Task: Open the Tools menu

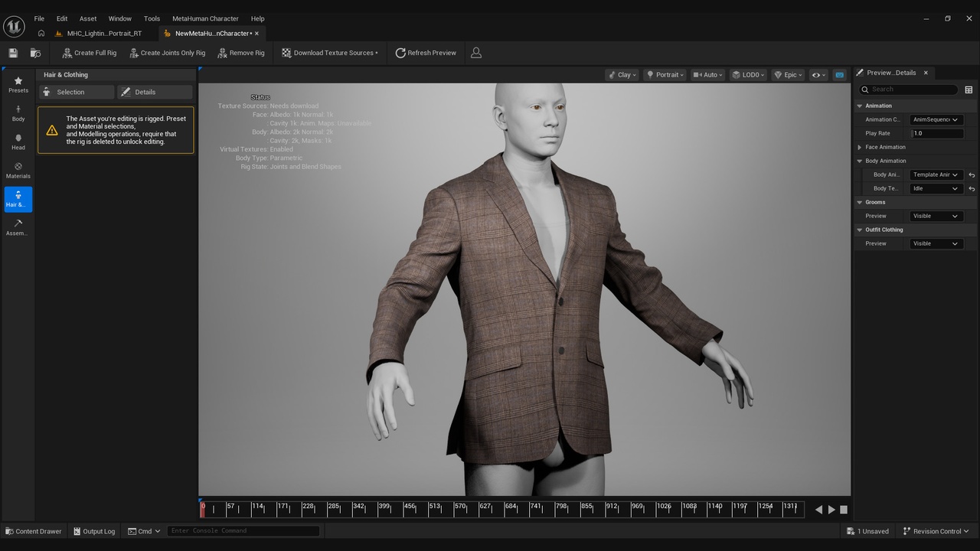Action: pyautogui.click(x=152, y=18)
